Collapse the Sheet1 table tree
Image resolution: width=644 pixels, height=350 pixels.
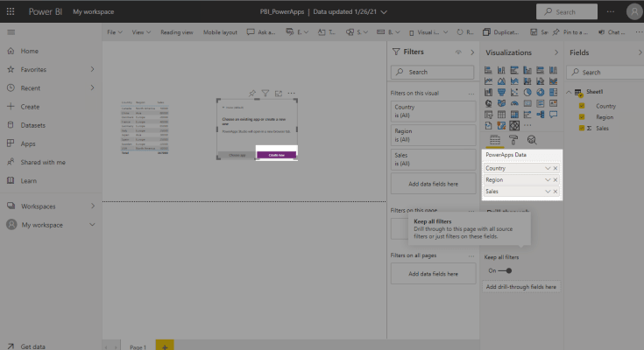(569, 92)
